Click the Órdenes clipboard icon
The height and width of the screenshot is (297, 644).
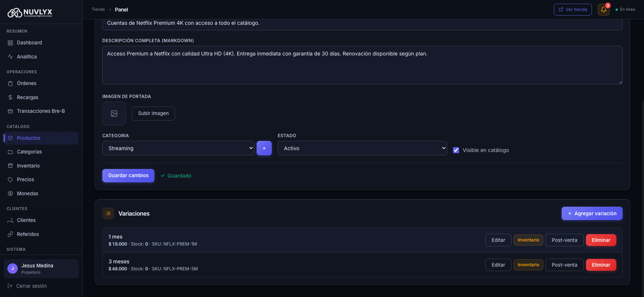pyautogui.click(x=10, y=84)
